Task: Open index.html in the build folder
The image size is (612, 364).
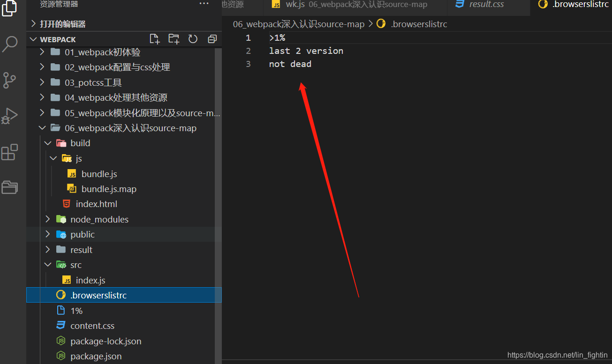Action: (x=96, y=204)
